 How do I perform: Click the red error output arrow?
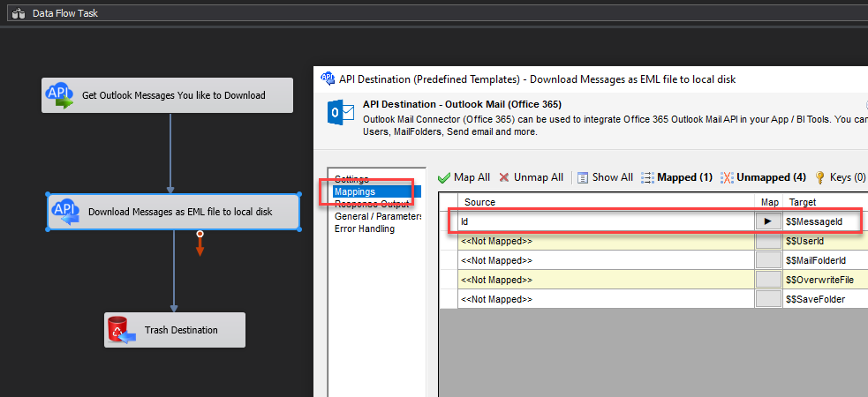point(200,247)
